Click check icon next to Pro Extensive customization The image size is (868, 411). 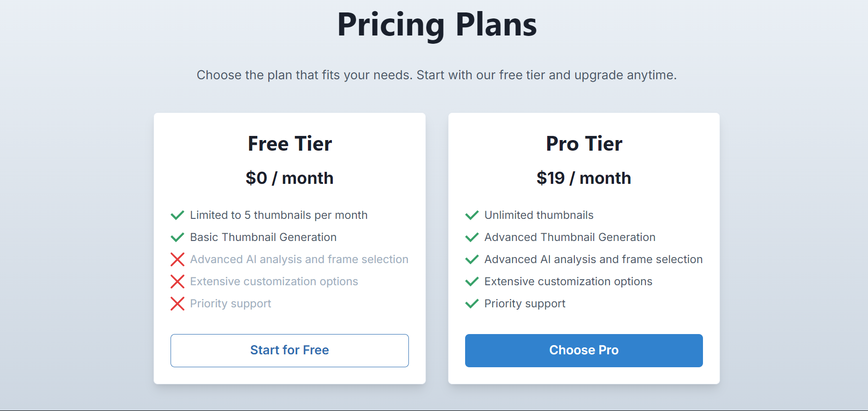(x=472, y=282)
